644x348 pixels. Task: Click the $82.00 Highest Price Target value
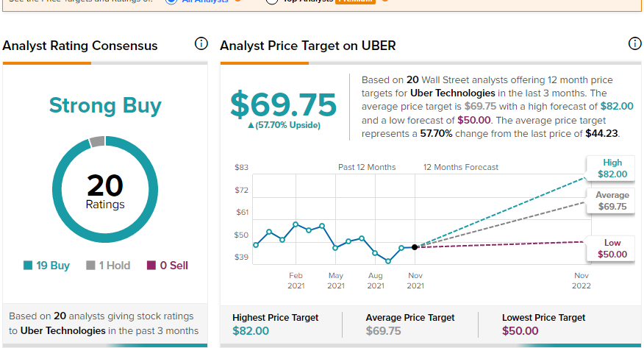point(251,331)
